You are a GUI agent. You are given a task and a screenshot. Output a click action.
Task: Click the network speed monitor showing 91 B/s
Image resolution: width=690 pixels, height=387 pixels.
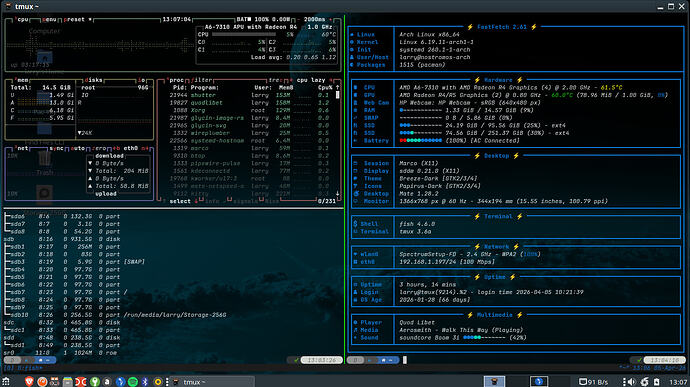click(593, 382)
